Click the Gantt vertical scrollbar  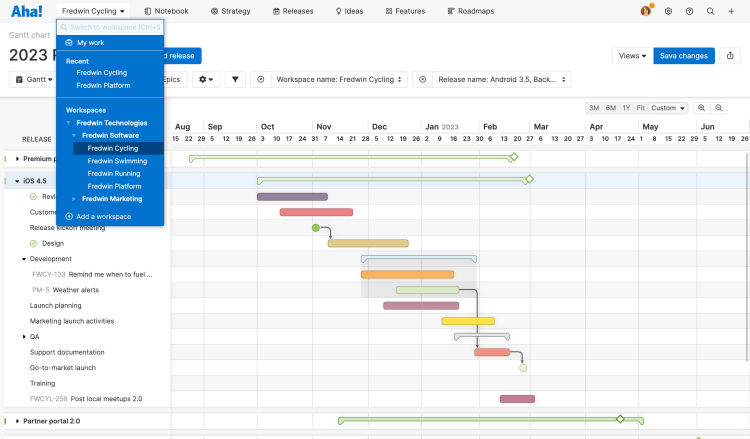point(746,257)
